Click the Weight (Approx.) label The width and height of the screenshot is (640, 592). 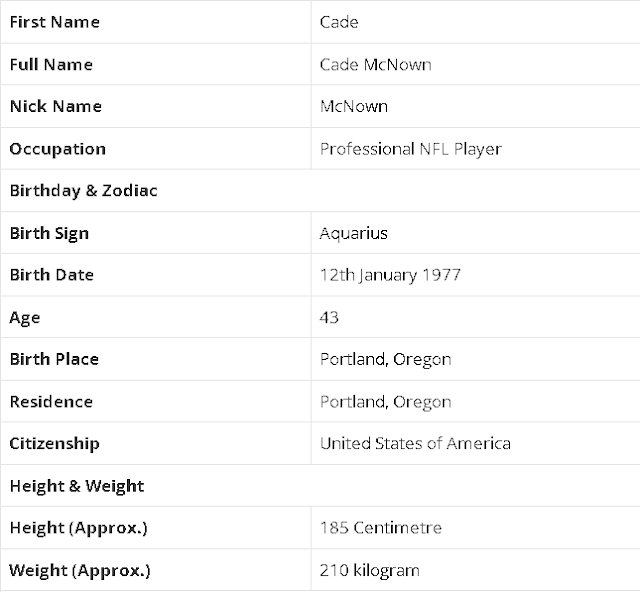click(x=80, y=571)
